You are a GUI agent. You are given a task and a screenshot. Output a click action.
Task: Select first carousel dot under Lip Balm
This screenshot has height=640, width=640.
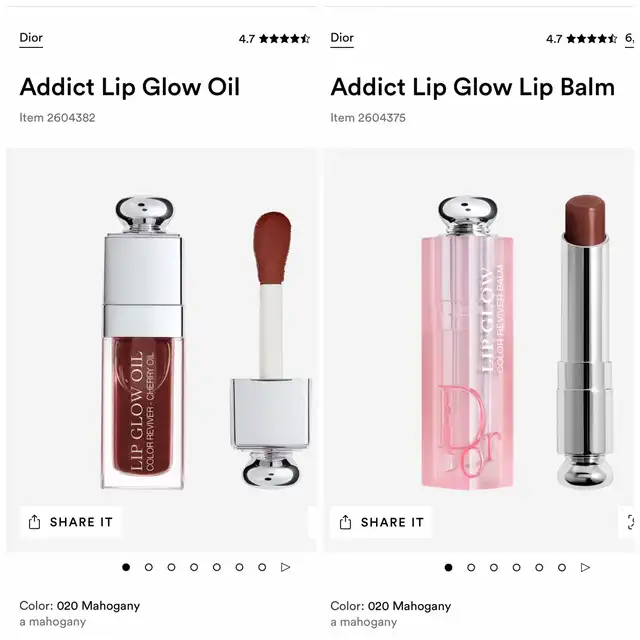point(449,567)
